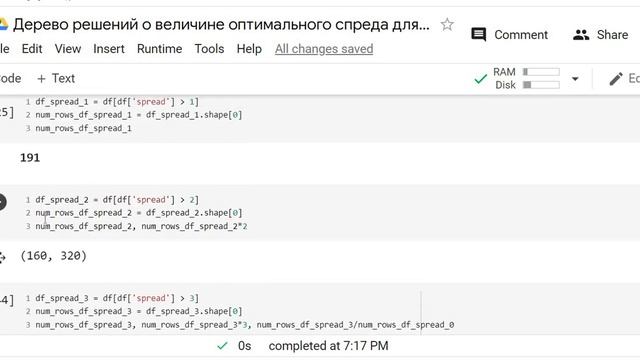Click the RAM usage bar
Viewport: 640px width, 360px height.
541,72
